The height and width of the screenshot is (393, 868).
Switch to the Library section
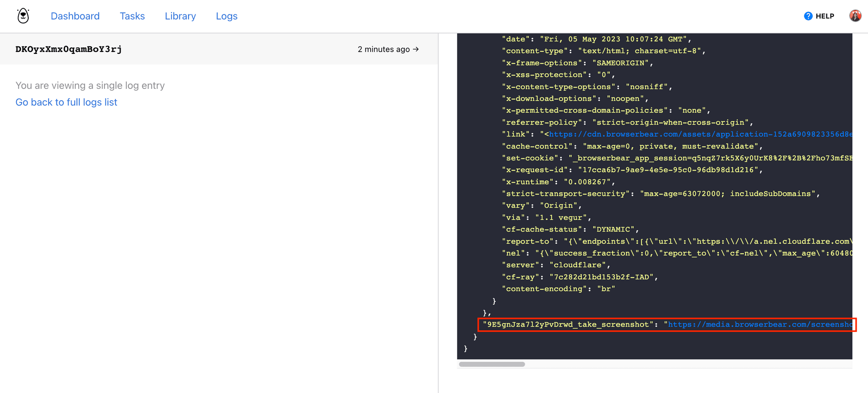(180, 16)
